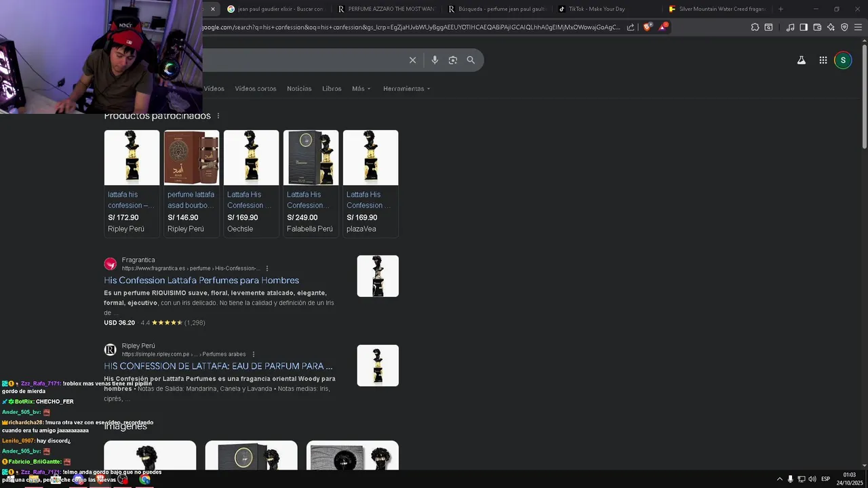Viewport: 868px width, 488px height.
Task: Switch to the Silver Mountain Water Creed tab
Action: click(x=717, y=9)
